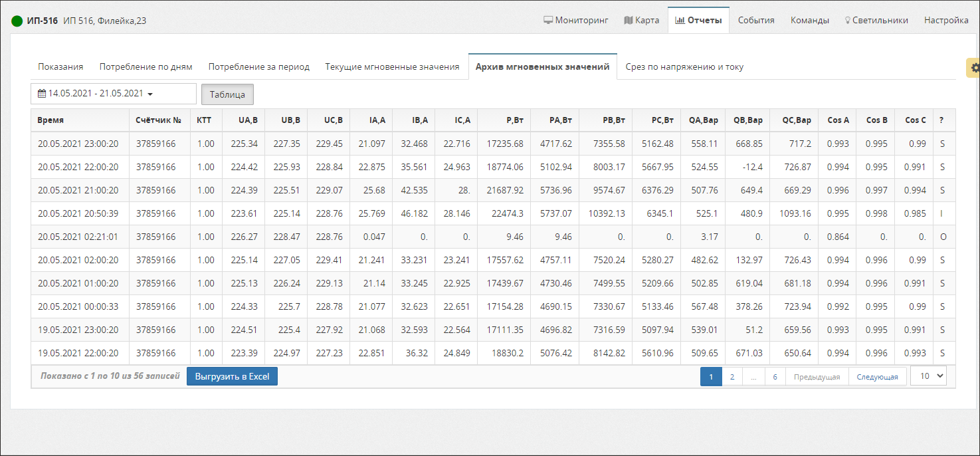This screenshot has width=980, height=456.
Task: Open the Текущие мгновенные значения tab
Action: click(392, 66)
